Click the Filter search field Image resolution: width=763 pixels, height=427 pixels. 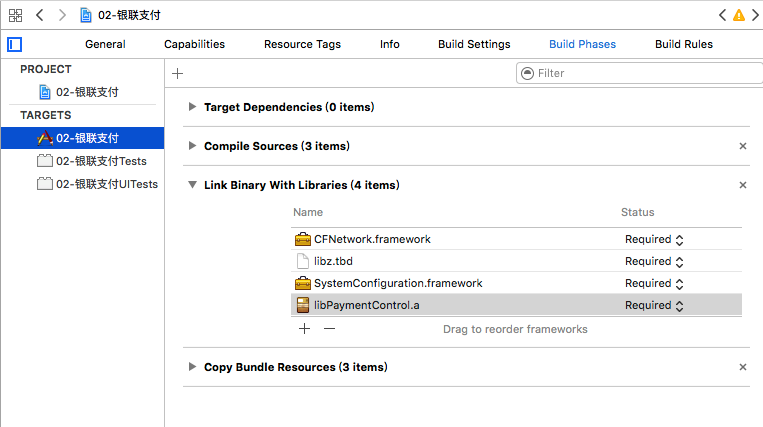(639, 73)
